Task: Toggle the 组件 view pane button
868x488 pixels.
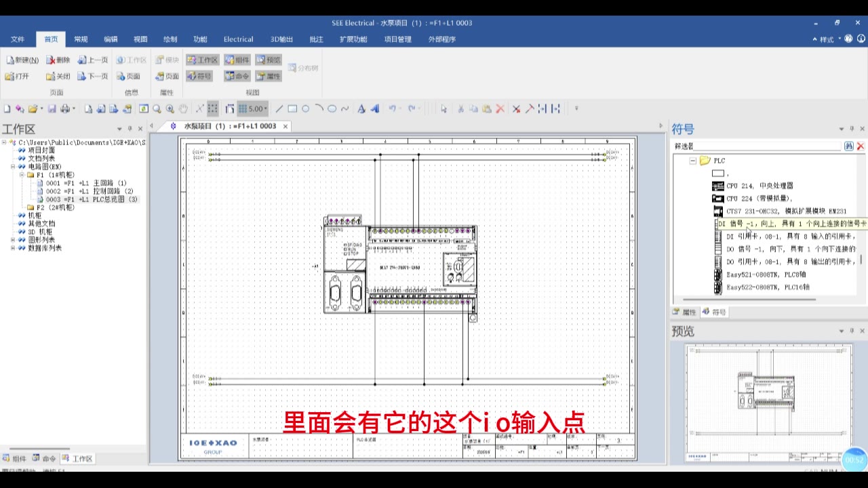Action: point(237,60)
